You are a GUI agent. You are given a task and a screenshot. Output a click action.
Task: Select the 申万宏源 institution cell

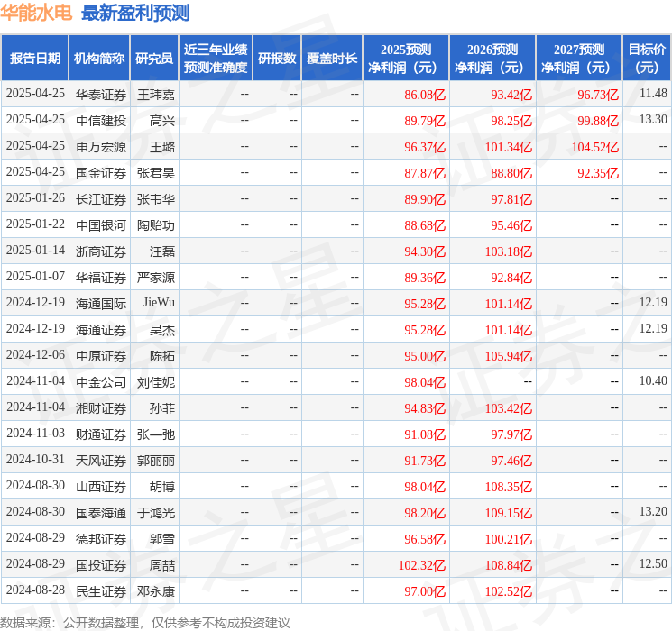coord(101,147)
